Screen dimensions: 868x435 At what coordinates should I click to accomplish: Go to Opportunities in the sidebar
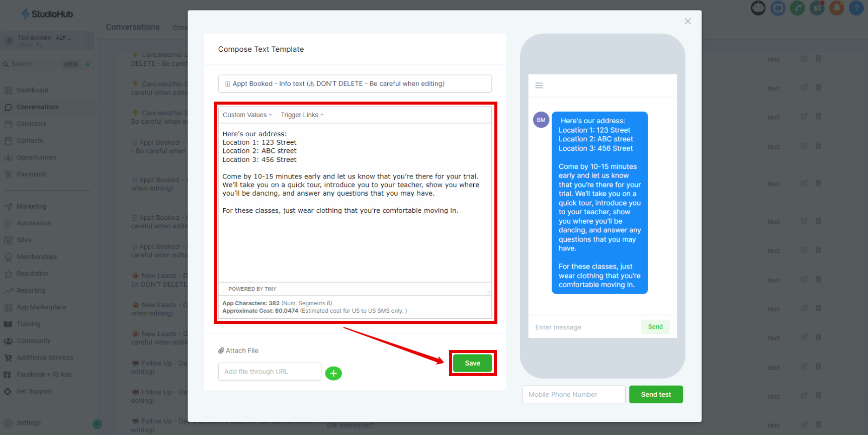tap(37, 157)
